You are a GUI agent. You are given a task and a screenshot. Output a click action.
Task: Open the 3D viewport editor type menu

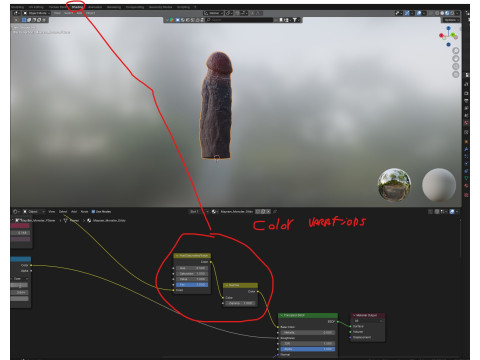pyautogui.click(x=17, y=13)
